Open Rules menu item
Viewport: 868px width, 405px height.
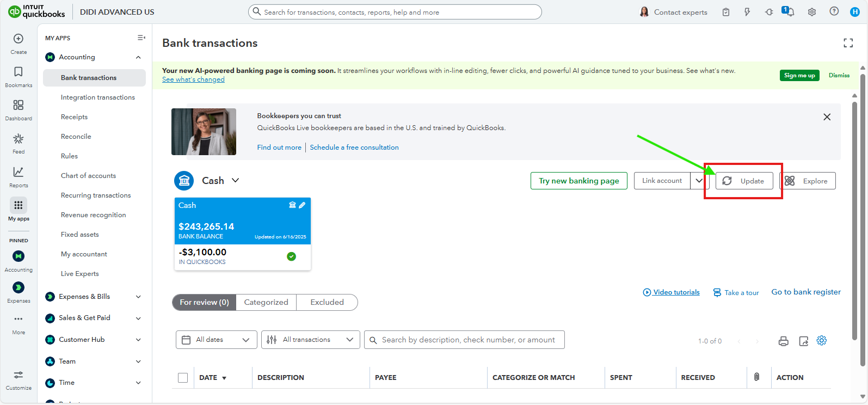pos(69,156)
